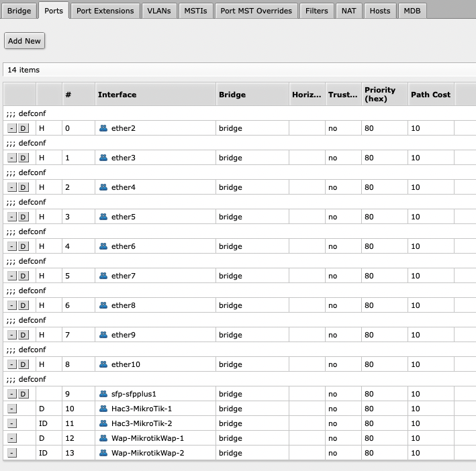Disable ether10 port using D button
Viewport: 476px width, 471px height.
tap(23, 364)
